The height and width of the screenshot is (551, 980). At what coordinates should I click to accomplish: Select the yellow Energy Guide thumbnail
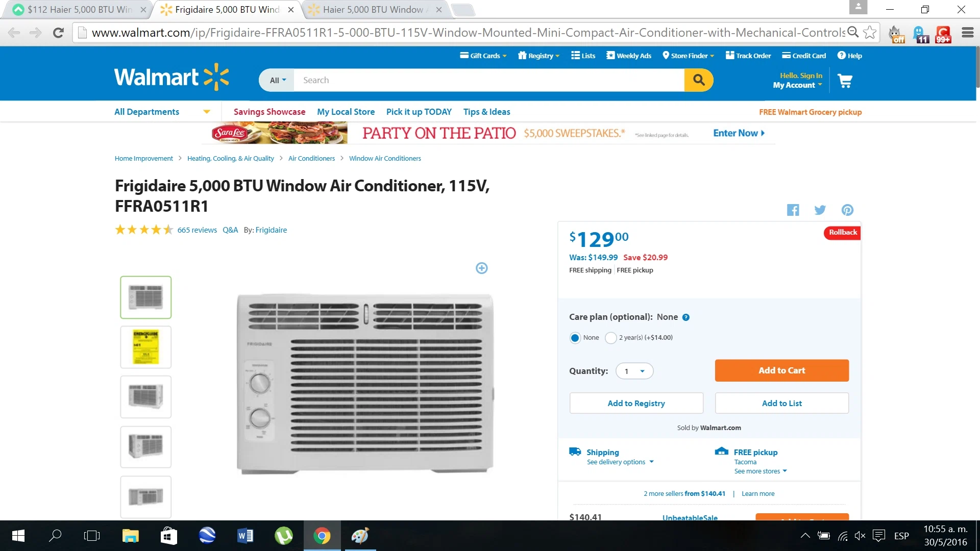coord(146,347)
